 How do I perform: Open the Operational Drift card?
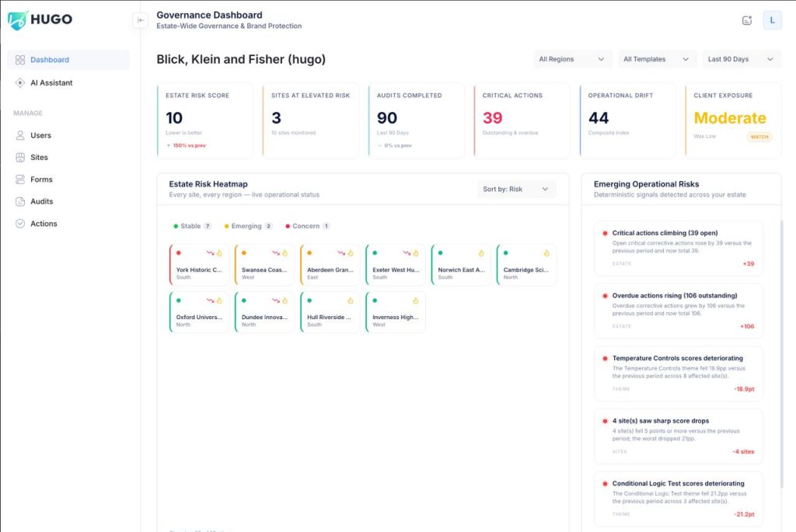point(627,120)
